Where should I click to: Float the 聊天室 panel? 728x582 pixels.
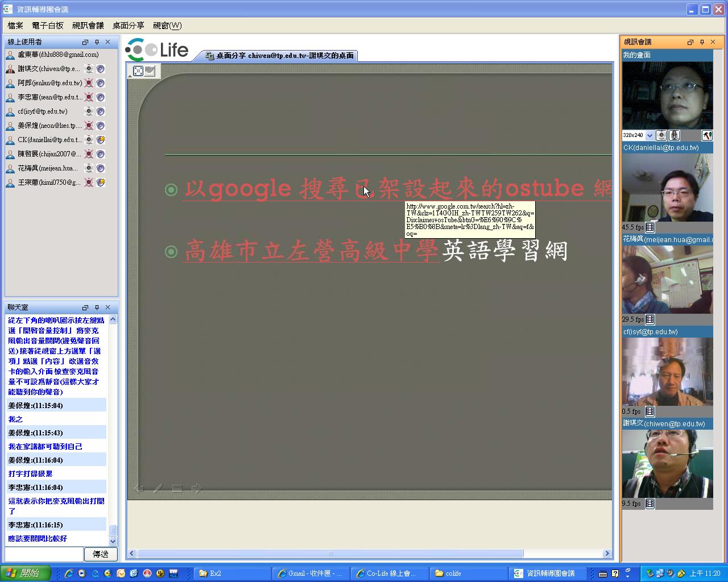coord(85,307)
